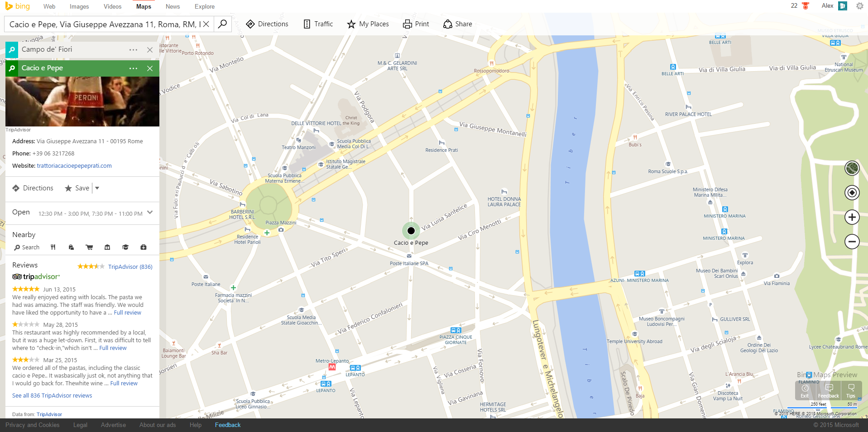The image size is (868, 432).
Task: Open the Images tab
Action: (79, 6)
